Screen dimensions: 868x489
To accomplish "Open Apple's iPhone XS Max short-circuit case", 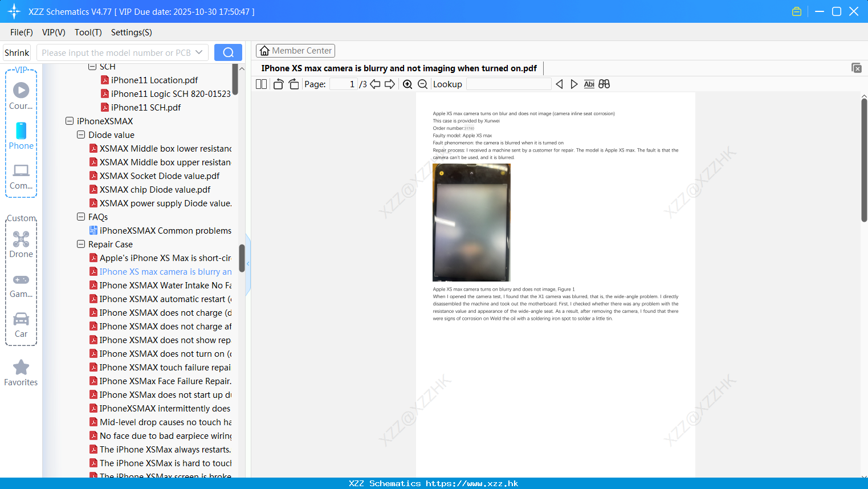I will [x=160, y=258].
